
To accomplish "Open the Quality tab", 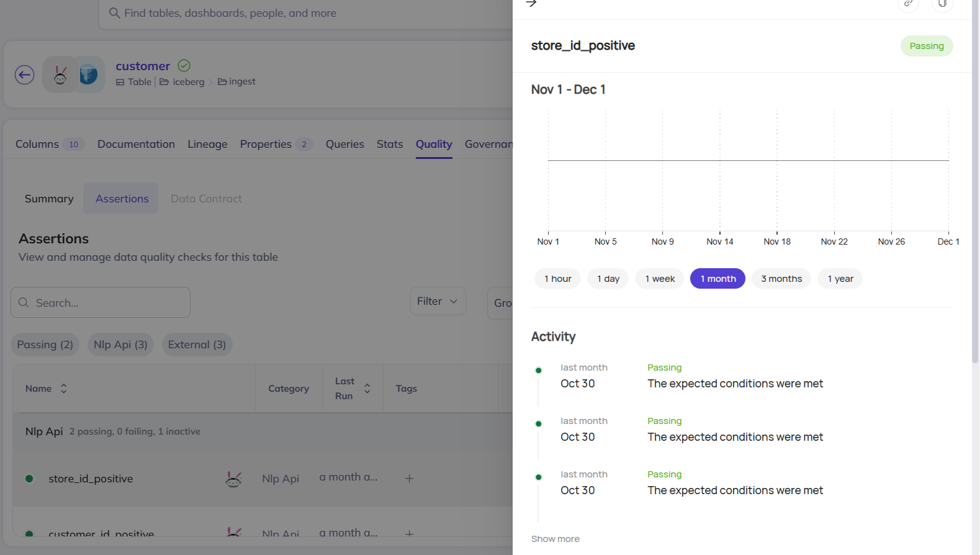I will (x=434, y=144).
